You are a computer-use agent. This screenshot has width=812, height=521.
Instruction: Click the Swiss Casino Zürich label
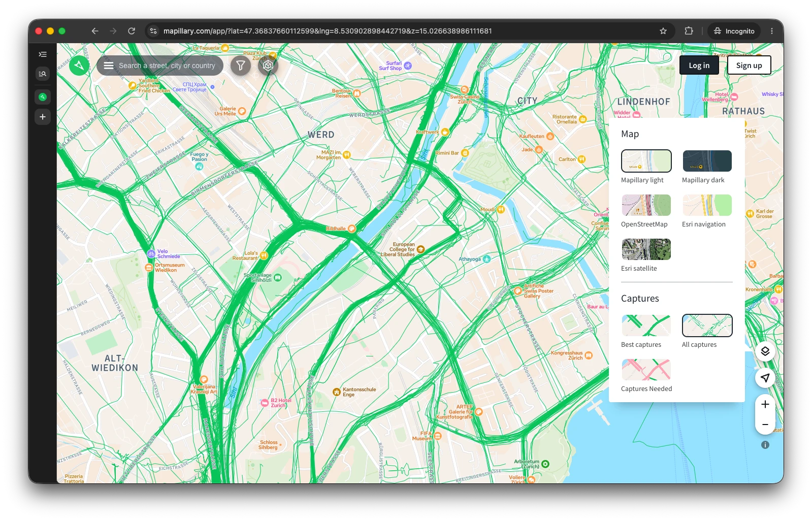464,99
